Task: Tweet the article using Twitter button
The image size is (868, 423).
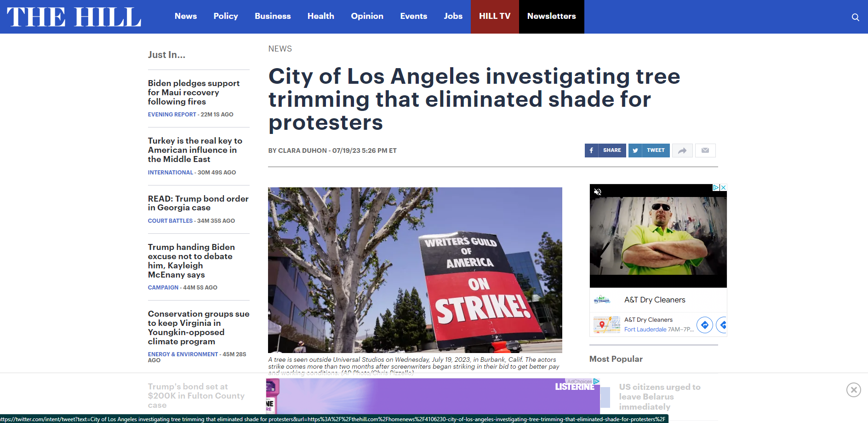Action: 649,151
